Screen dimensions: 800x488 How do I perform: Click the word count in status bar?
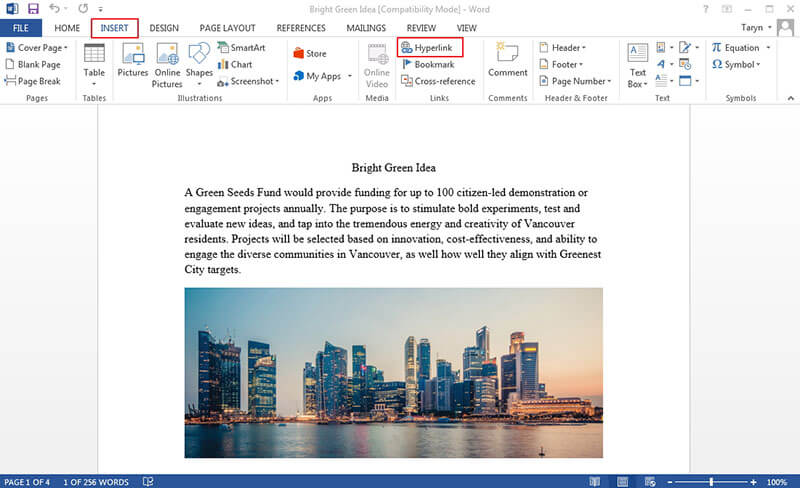[96, 482]
